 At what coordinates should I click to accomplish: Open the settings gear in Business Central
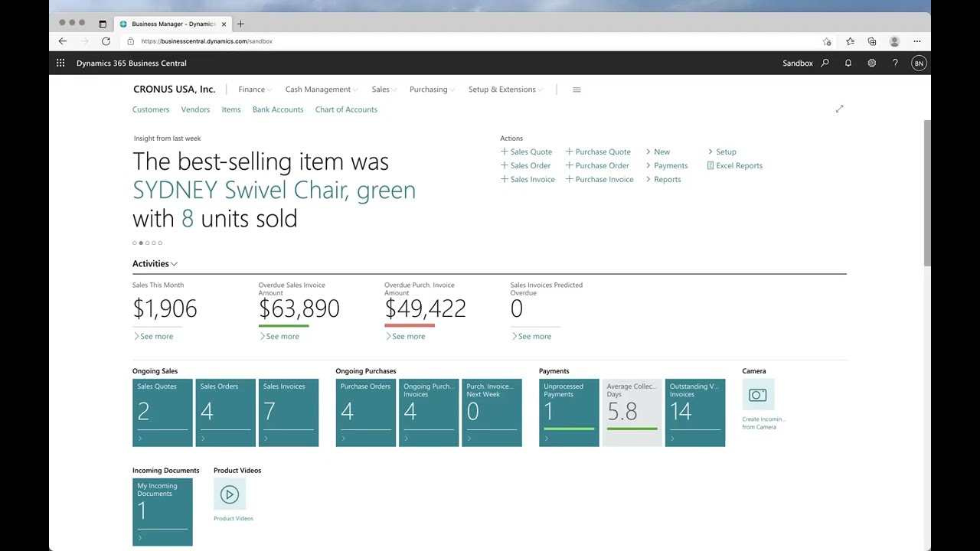(x=871, y=64)
